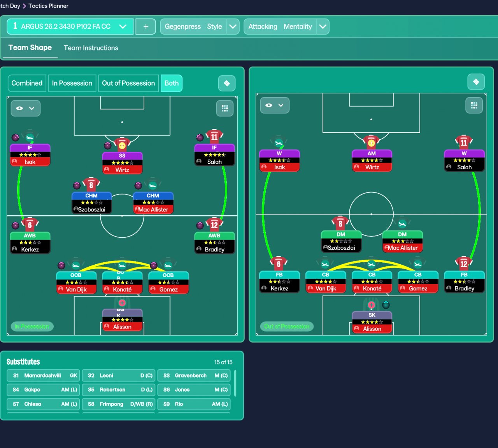This screenshot has width=498, height=448.
Task: Select substitute S1 Mamardashvili
Action: (x=43, y=376)
